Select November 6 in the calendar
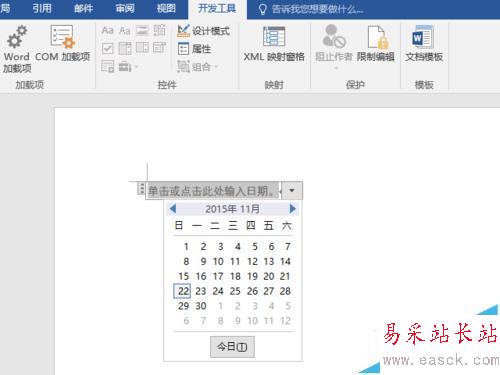Screen dimensions: 500x375 click(x=271, y=247)
